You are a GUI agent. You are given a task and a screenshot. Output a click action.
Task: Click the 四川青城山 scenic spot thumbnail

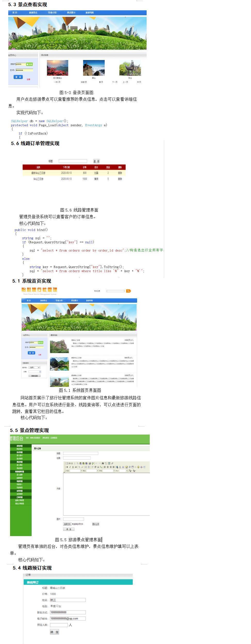58,68
